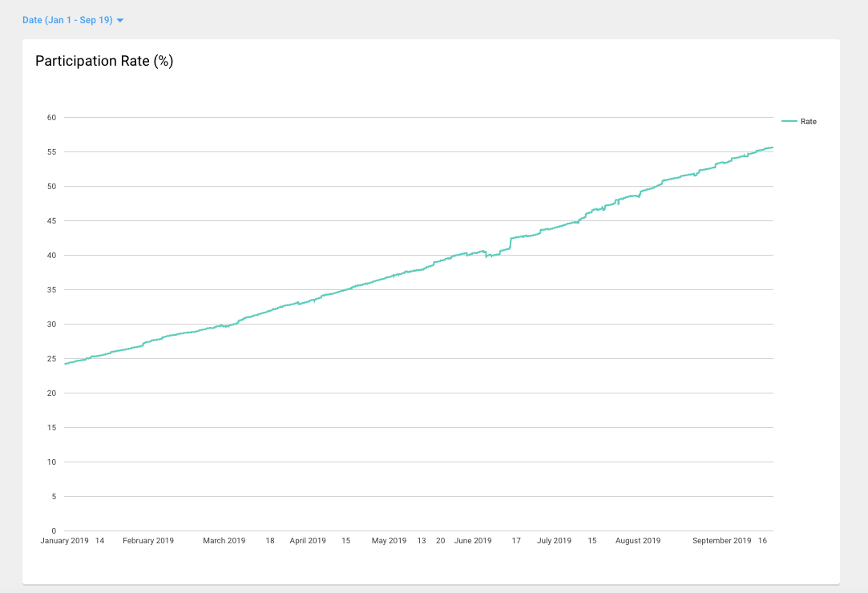This screenshot has width=868, height=593.
Task: Select the August 2019 axis label
Action: [638, 541]
